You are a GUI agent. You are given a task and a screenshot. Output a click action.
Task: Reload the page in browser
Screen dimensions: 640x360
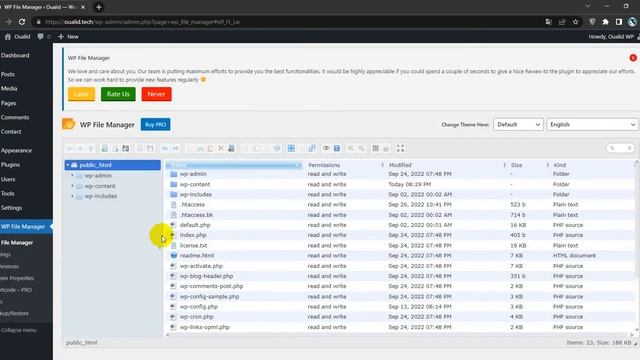click(22, 22)
